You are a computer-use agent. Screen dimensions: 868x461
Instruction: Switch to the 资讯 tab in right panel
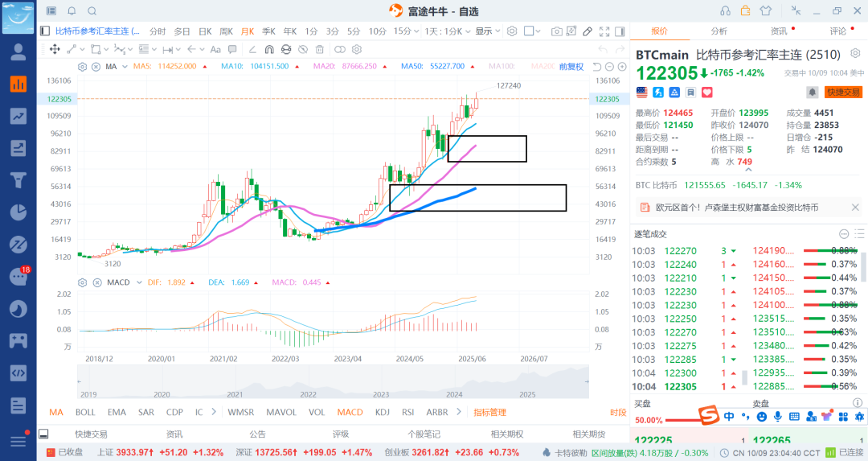coord(778,31)
